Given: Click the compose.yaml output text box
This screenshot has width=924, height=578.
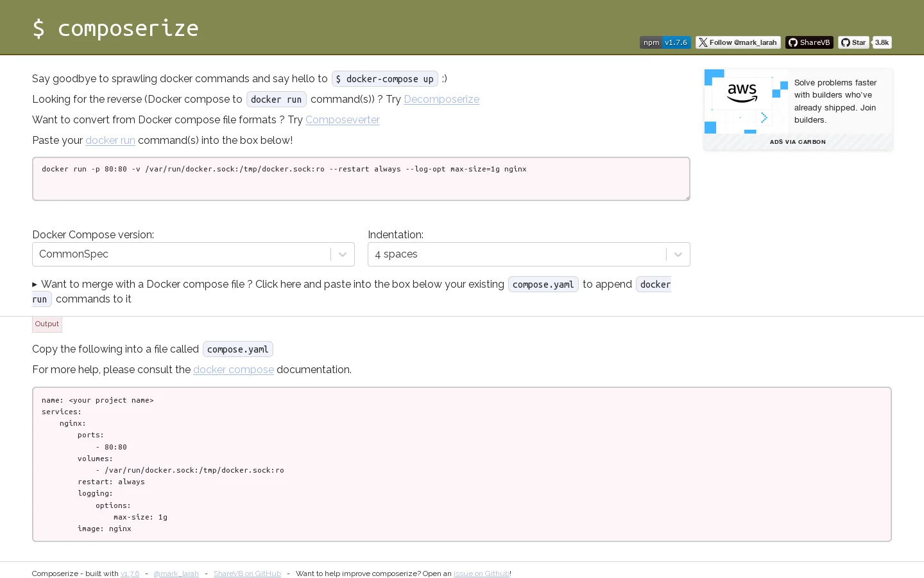Looking at the screenshot, I should 462,464.
